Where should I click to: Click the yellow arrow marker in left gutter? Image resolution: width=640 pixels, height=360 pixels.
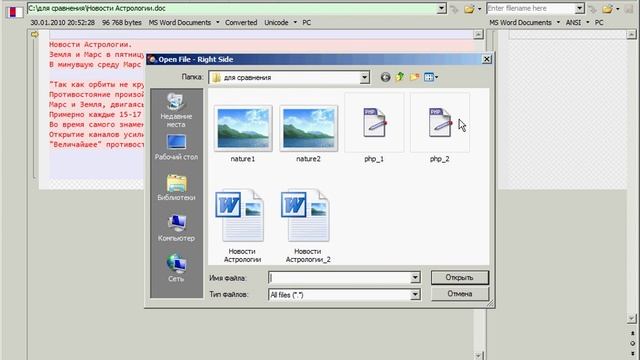pos(34,35)
